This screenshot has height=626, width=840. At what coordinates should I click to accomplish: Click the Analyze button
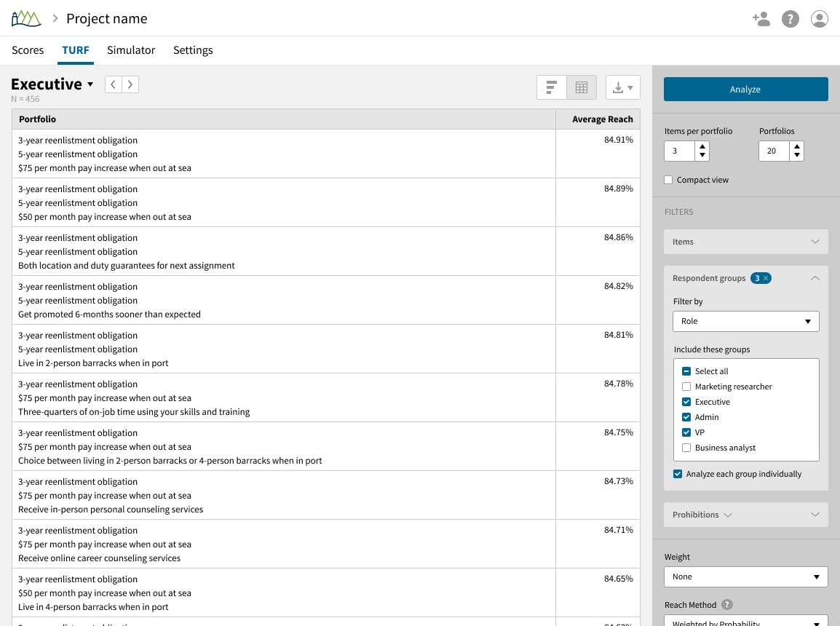click(745, 90)
